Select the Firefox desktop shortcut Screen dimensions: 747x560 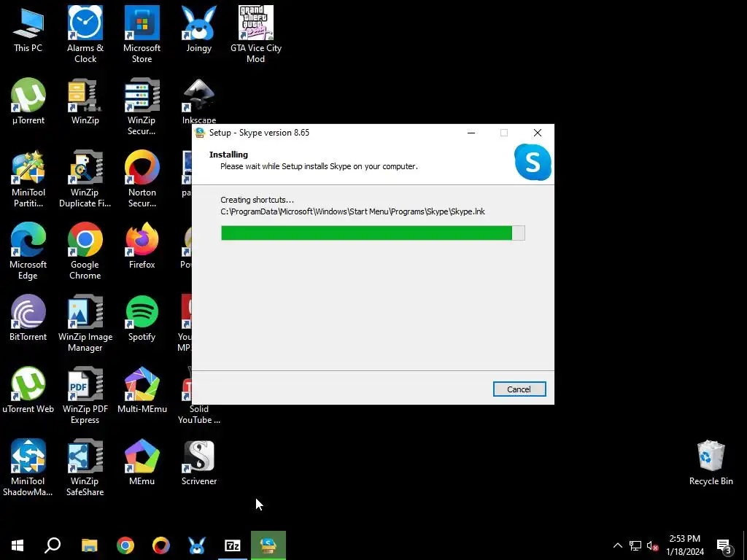(142, 246)
